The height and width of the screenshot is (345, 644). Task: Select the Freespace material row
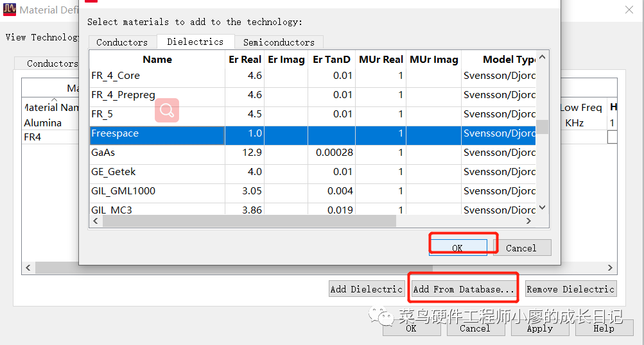coord(312,134)
